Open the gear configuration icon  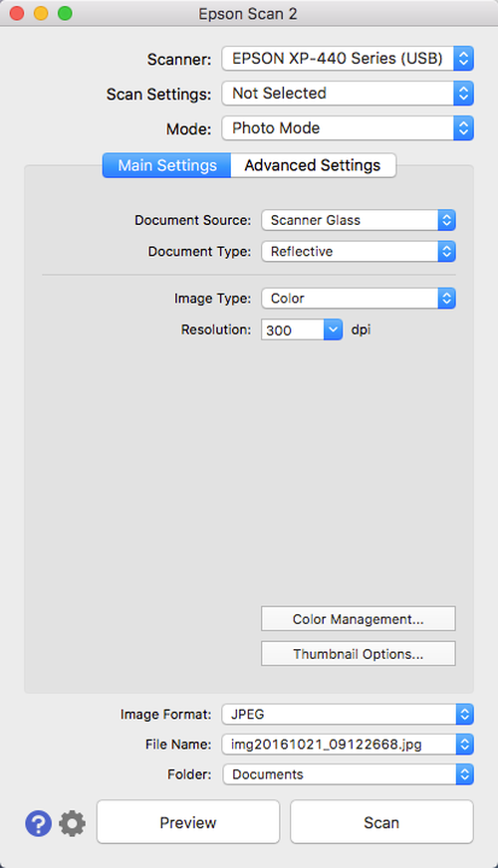pos(73,823)
